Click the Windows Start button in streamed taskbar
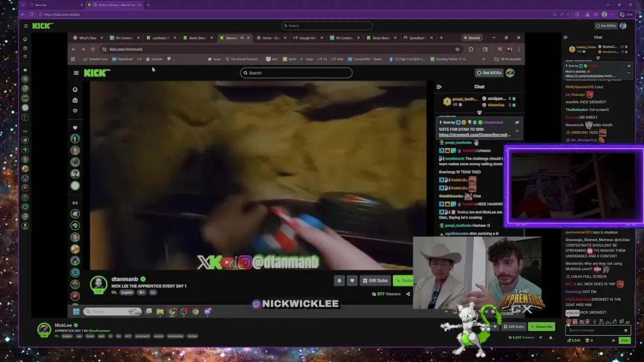 coord(76,312)
